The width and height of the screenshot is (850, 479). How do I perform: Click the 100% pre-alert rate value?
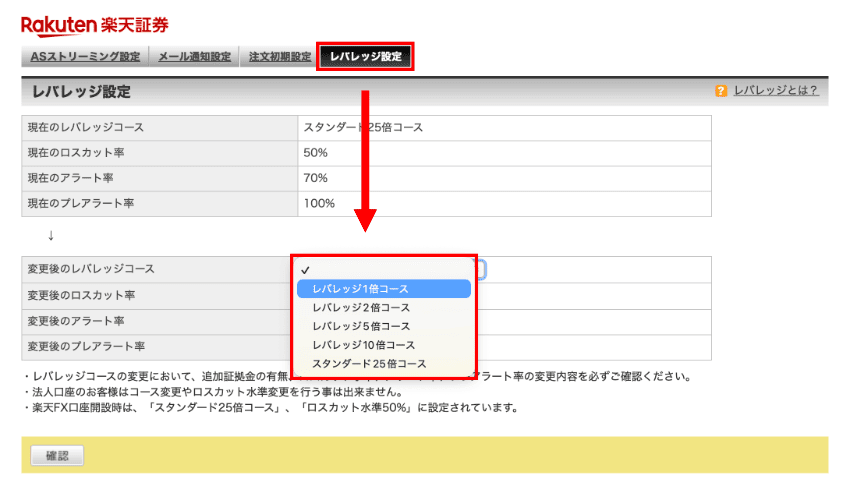(x=319, y=203)
